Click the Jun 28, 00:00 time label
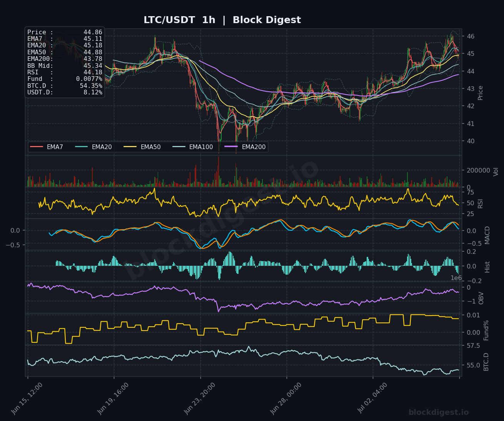This screenshot has width=504, height=421. (286, 398)
